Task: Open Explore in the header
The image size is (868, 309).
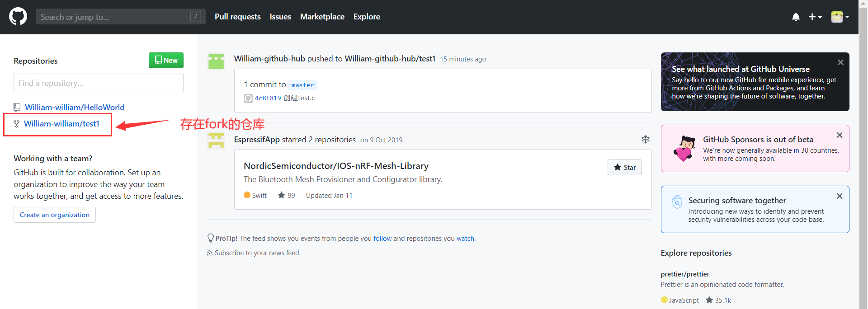Action: click(367, 17)
